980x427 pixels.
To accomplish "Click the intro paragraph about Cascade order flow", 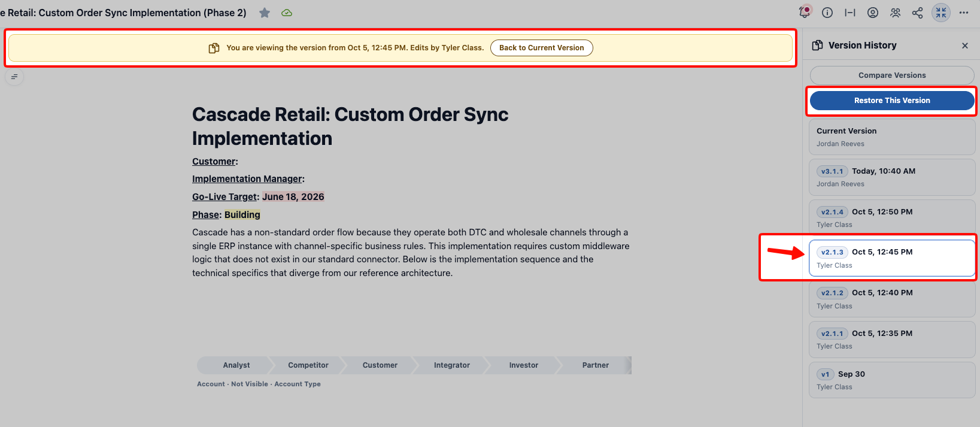I will (x=411, y=253).
